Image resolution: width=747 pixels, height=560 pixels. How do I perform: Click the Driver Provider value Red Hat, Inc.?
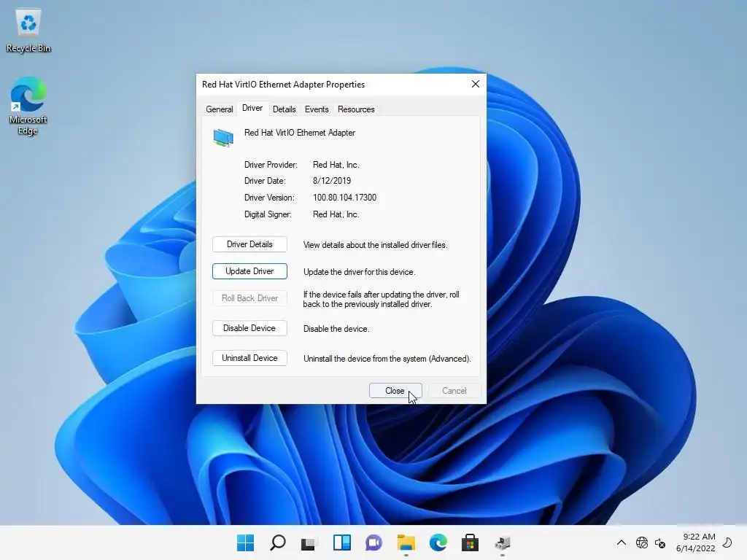pos(336,165)
